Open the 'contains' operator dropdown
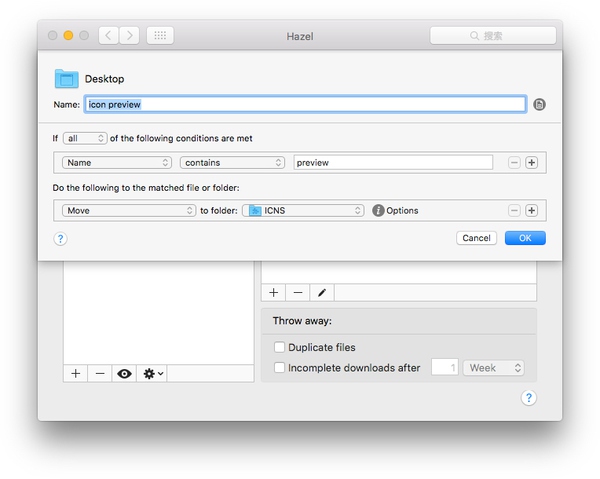Viewport: 600px width, 479px height. 232,163
